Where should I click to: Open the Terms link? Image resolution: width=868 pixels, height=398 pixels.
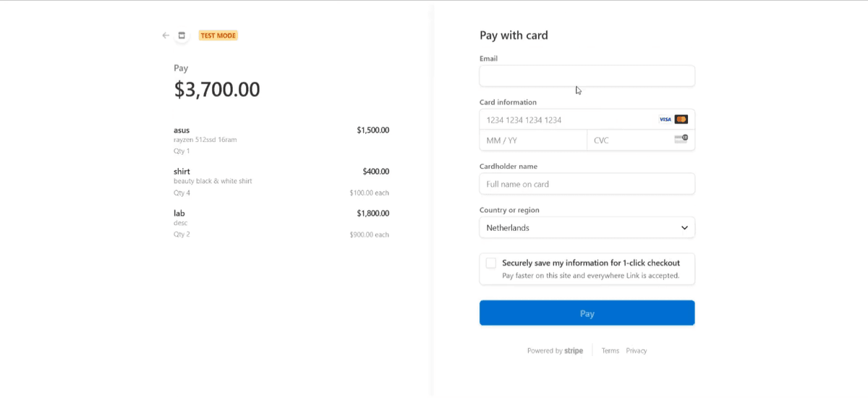pos(610,351)
